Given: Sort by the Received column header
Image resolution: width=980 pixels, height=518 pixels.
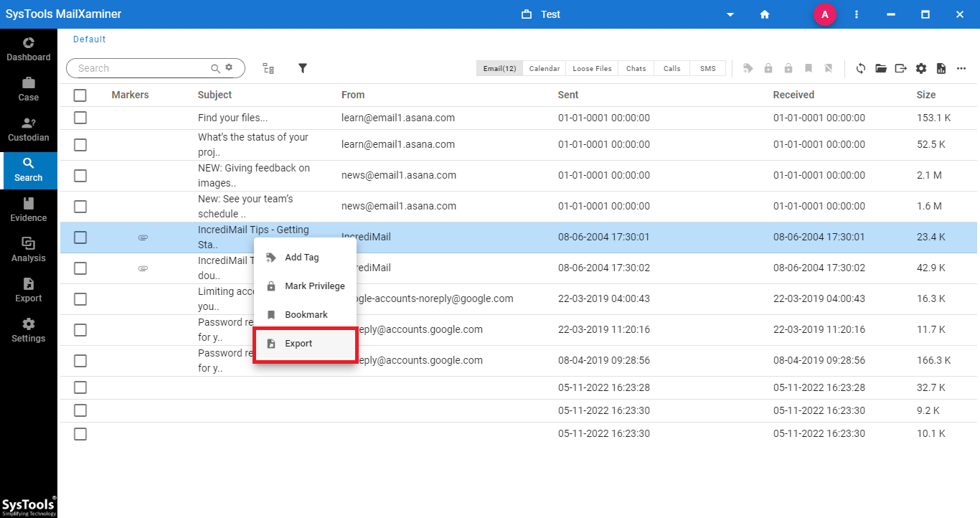Looking at the screenshot, I should pos(793,95).
